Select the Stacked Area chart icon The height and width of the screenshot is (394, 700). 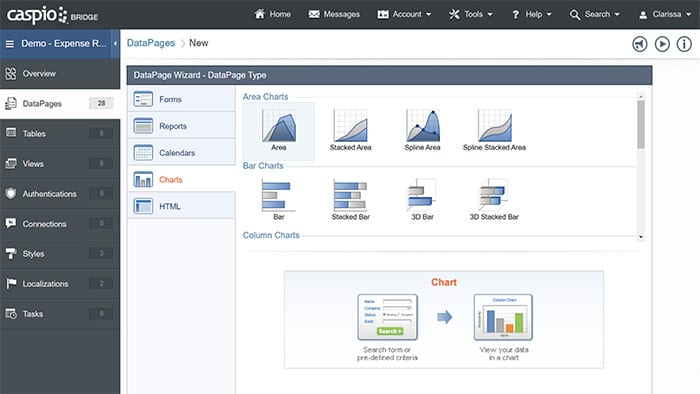pos(350,127)
